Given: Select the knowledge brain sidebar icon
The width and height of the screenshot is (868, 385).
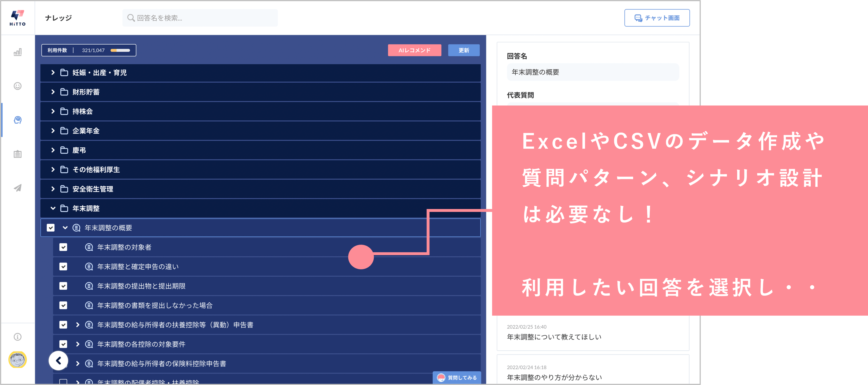Looking at the screenshot, I should pos(18,120).
